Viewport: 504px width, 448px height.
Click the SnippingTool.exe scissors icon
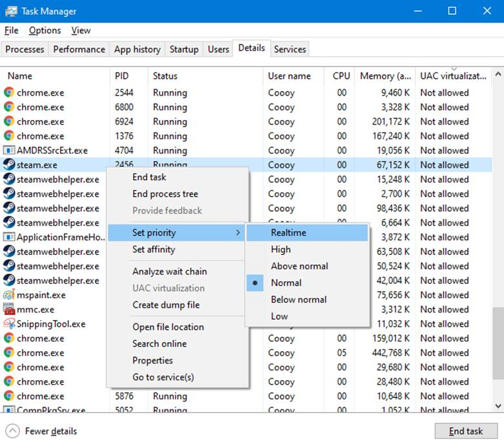[9, 323]
